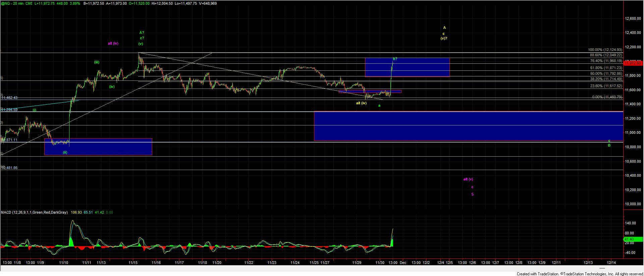The image size is (644, 276).
Task: Click 12,600.00 on the price axis
Action: [634, 18]
